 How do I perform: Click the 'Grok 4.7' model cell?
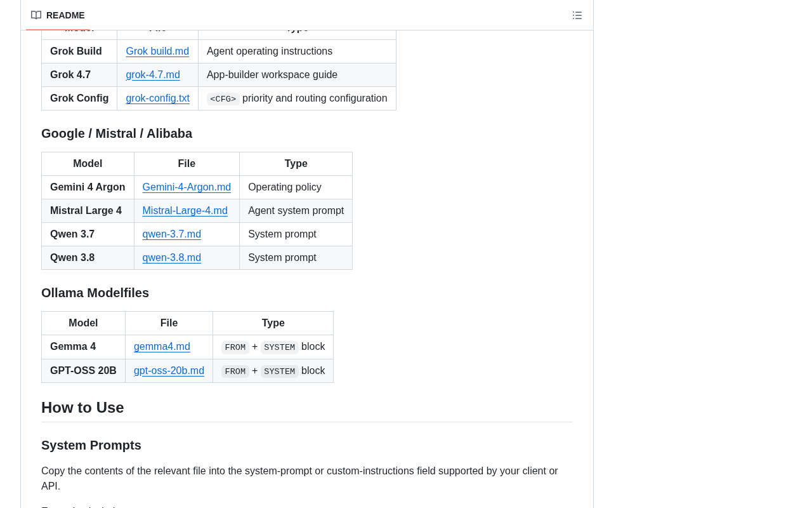[79, 75]
